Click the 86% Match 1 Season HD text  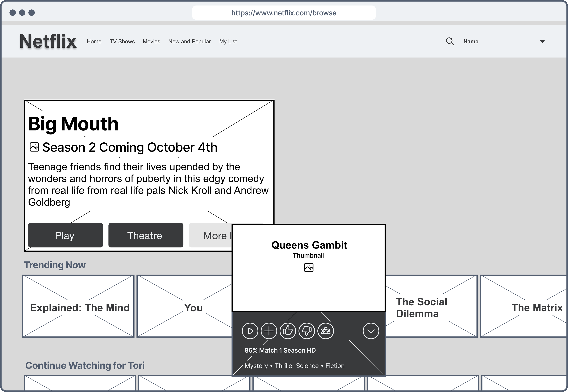pyautogui.click(x=280, y=350)
